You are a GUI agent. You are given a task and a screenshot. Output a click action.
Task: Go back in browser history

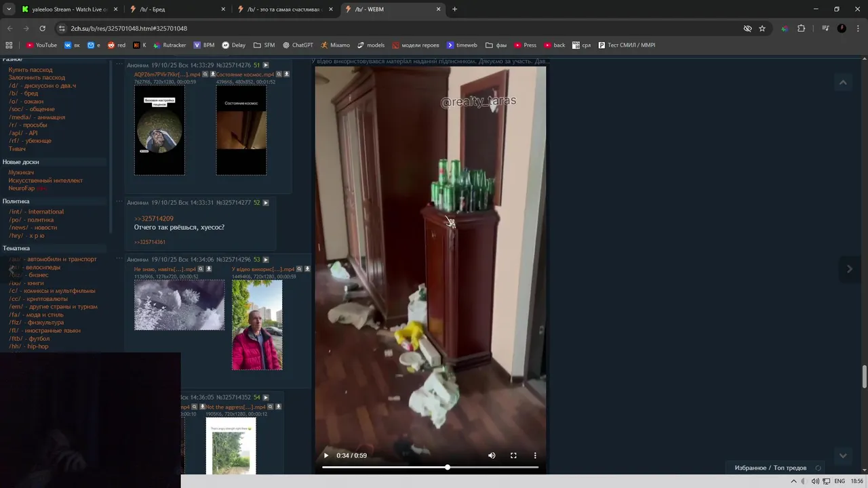click(x=9, y=28)
